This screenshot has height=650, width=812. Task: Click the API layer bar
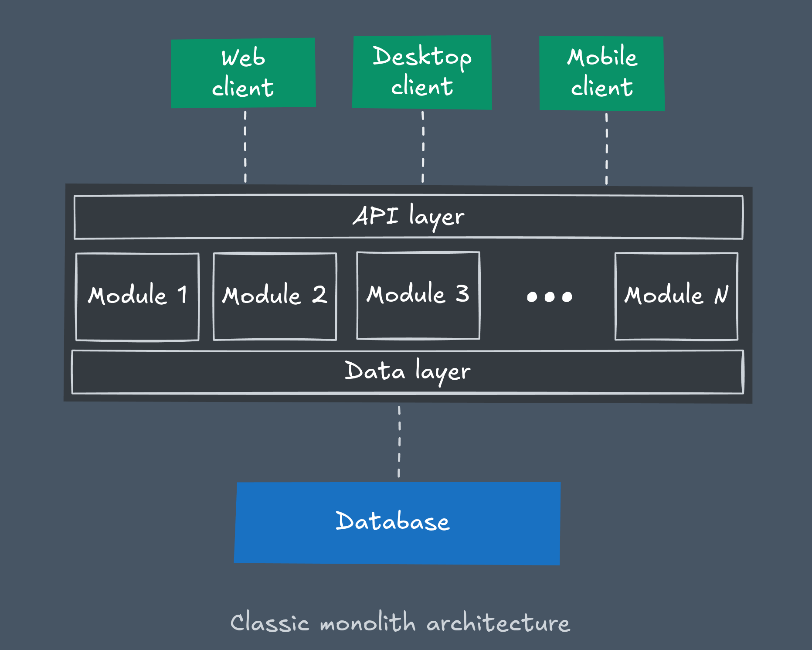[408, 217]
